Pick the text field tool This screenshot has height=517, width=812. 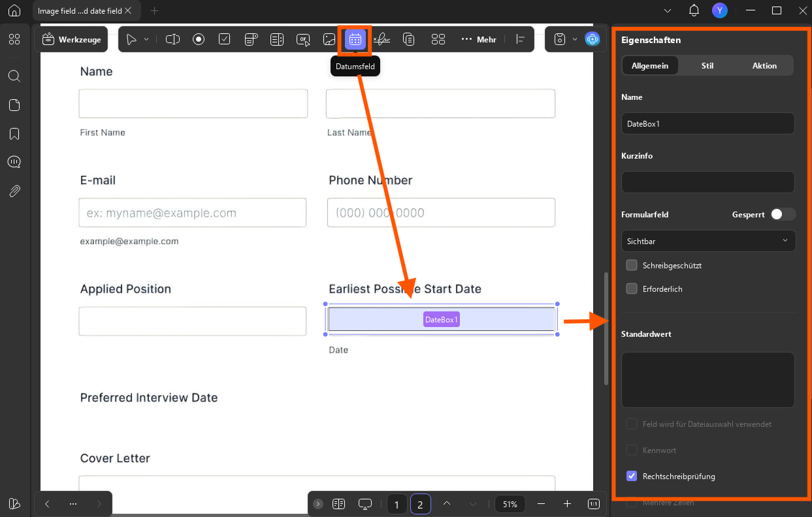(172, 39)
